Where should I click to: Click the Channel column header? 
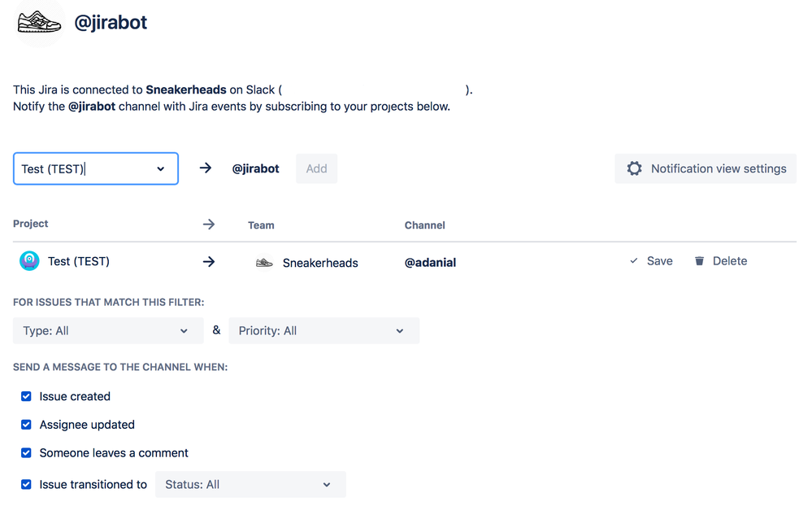tap(424, 225)
